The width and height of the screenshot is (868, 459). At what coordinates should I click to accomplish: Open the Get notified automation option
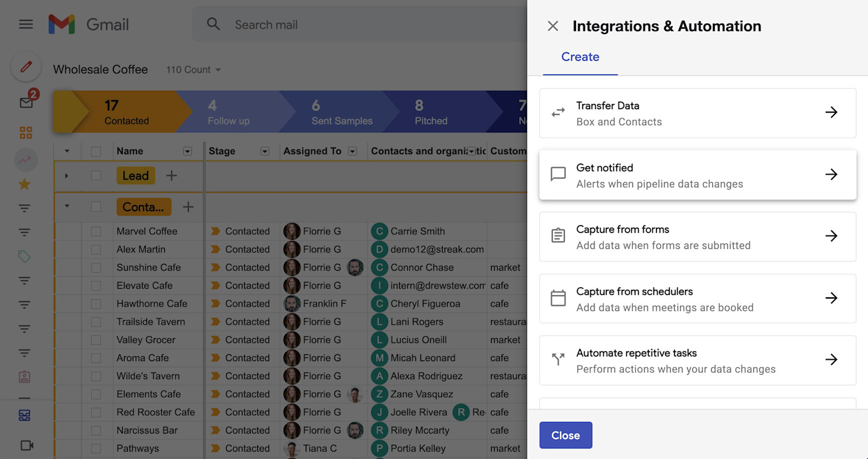pyautogui.click(x=697, y=175)
